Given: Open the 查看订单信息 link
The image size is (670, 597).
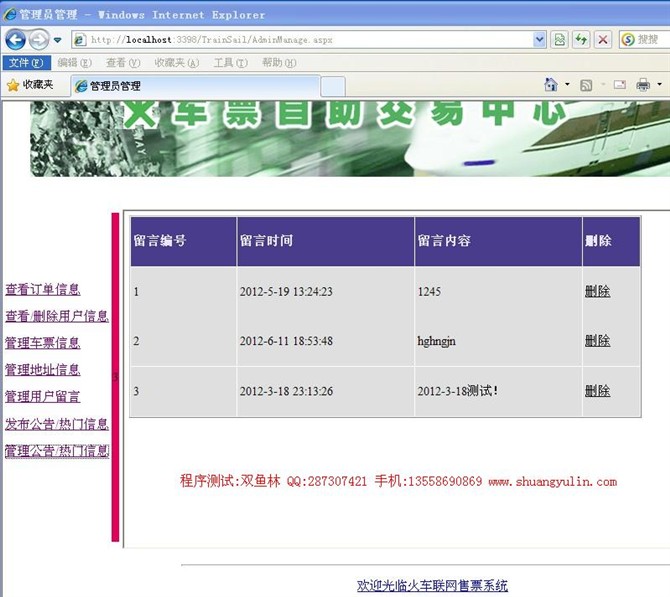Looking at the screenshot, I should 43,289.
